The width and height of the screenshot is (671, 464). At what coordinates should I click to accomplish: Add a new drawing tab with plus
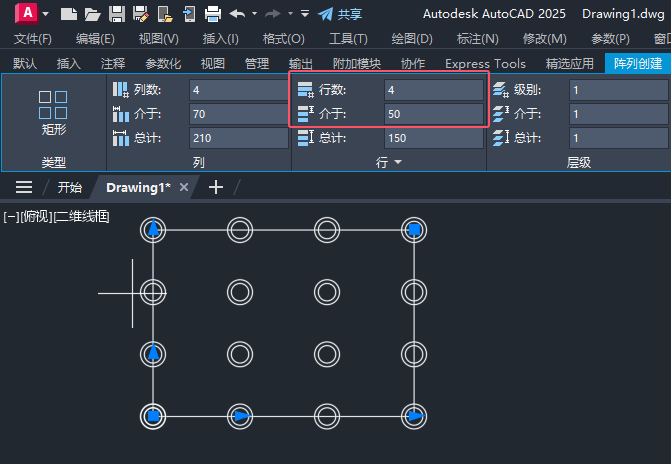pos(216,187)
